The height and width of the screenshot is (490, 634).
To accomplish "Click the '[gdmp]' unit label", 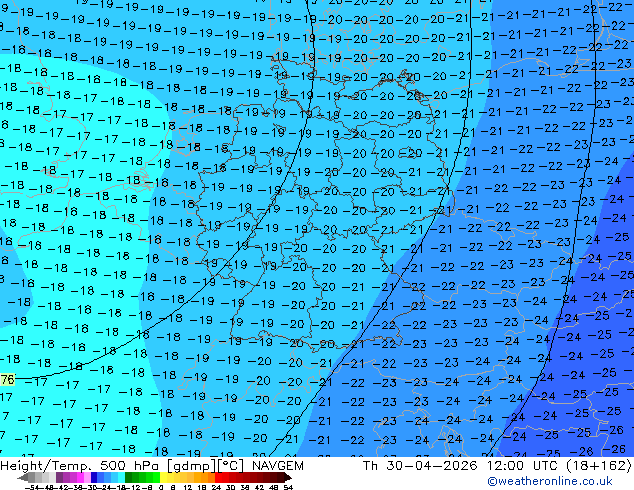I will [192, 466].
